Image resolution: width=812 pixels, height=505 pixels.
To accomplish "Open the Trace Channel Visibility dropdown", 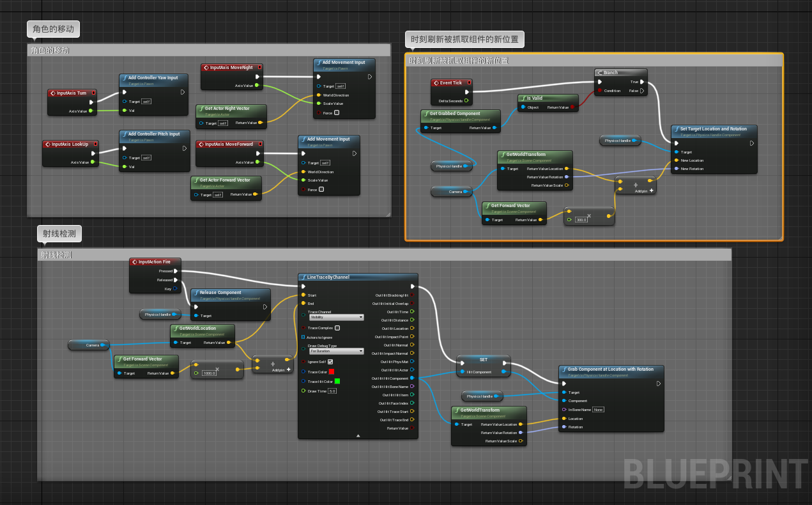I will pyautogui.click(x=337, y=317).
